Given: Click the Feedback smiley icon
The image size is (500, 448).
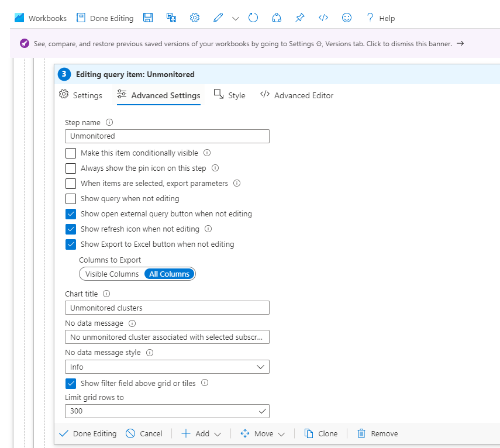Looking at the screenshot, I should (x=346, y=18).
